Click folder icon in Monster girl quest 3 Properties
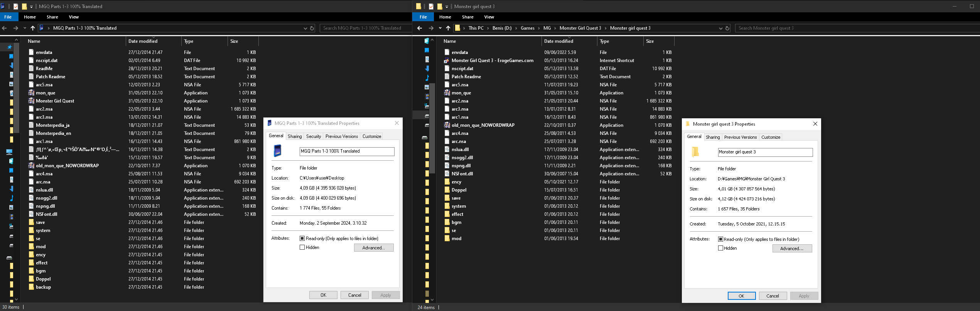Screen dimensions: 980x311 [x=695, y=152]
